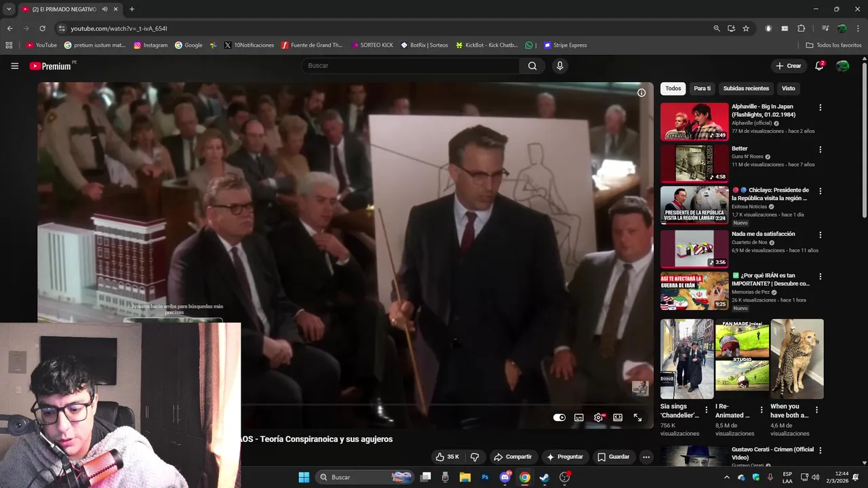Reload the page with the refresh icon
This screenshot has height=488, width=868.
(x=42, y=28)
